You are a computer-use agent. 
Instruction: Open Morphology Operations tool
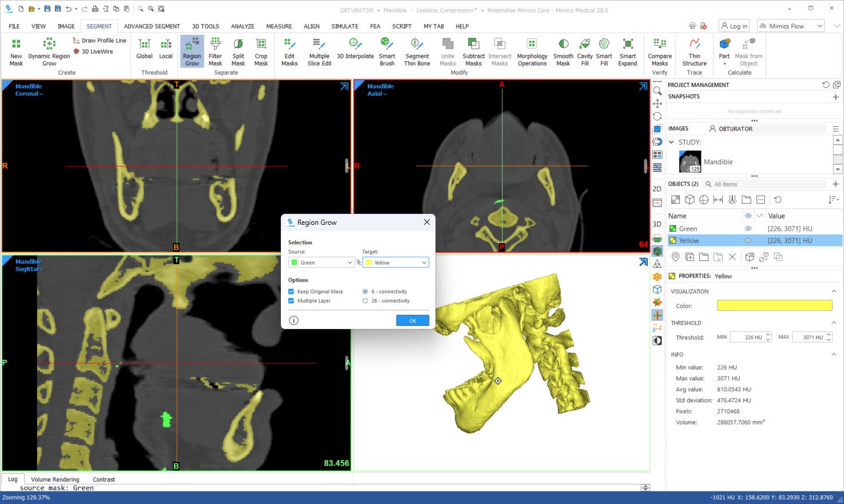(x=532, y=51)
